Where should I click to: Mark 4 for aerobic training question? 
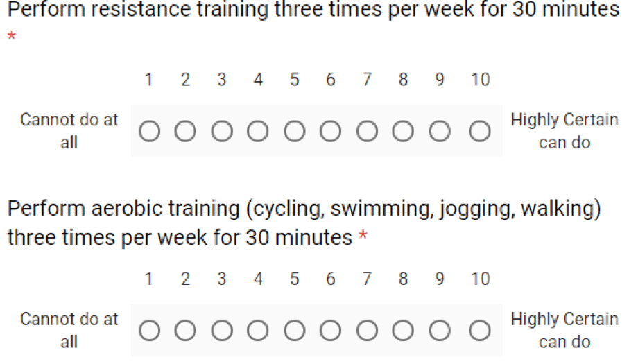(x=257, y=330)
